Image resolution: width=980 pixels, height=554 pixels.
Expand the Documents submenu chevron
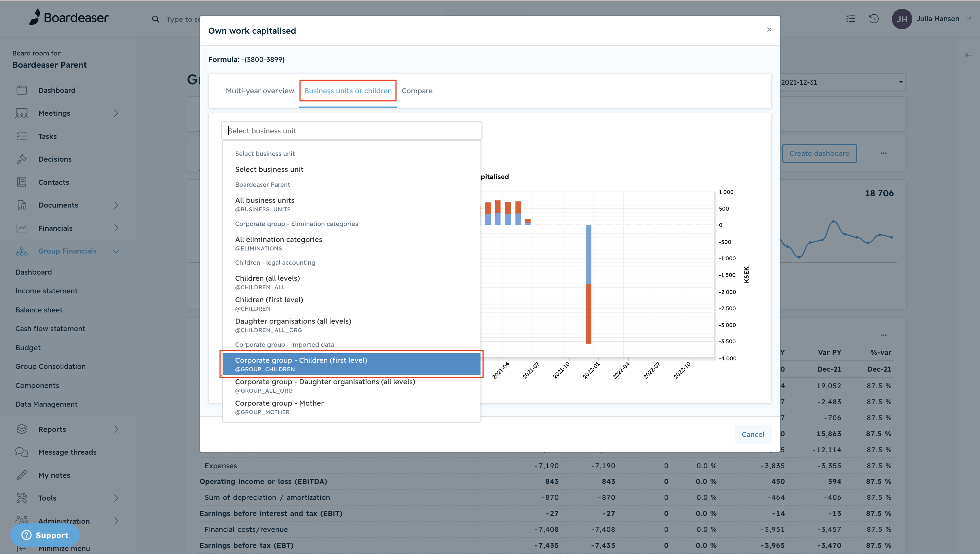(x=116, y=205)
